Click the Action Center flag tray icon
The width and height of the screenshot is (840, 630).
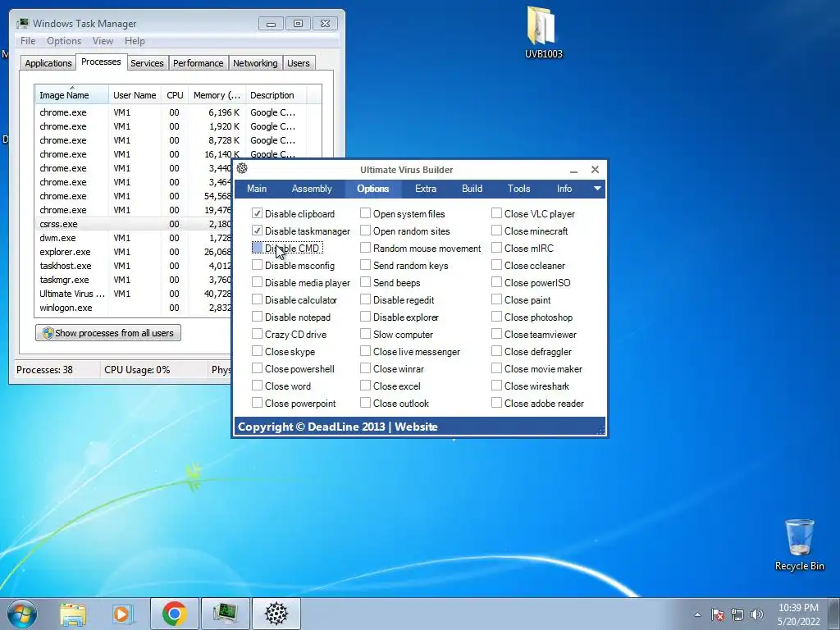718,614
